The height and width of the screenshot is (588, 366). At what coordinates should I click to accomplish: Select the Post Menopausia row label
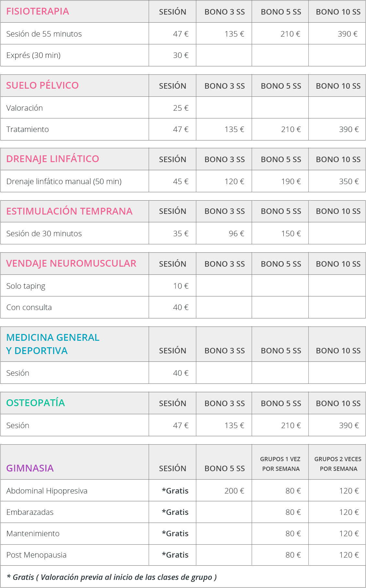(x=36, y=555)
